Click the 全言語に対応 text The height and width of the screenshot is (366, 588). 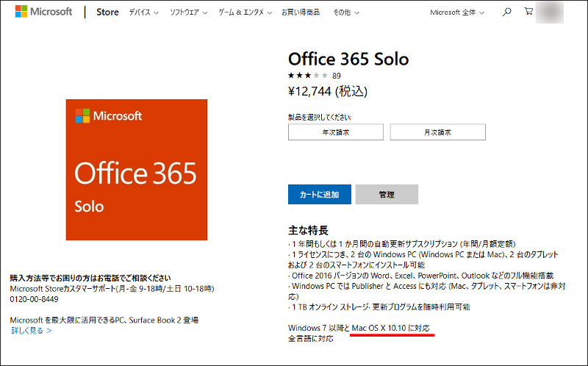click(310, 339)
